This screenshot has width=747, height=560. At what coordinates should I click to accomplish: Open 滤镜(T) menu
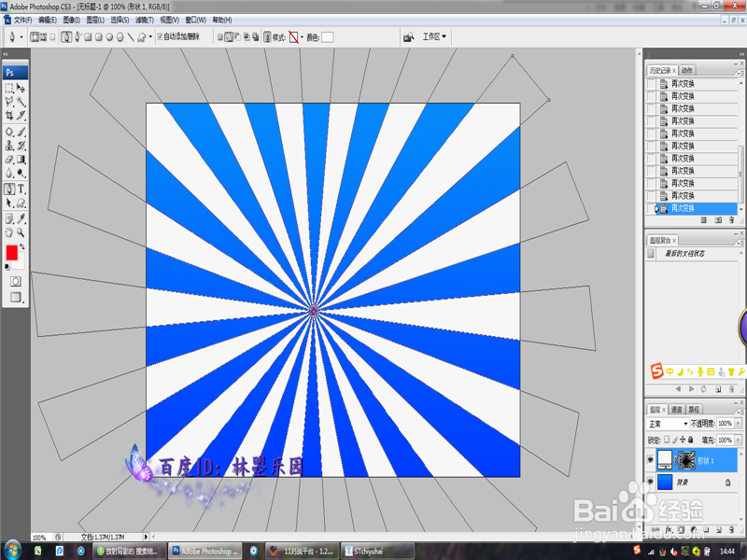145,20
